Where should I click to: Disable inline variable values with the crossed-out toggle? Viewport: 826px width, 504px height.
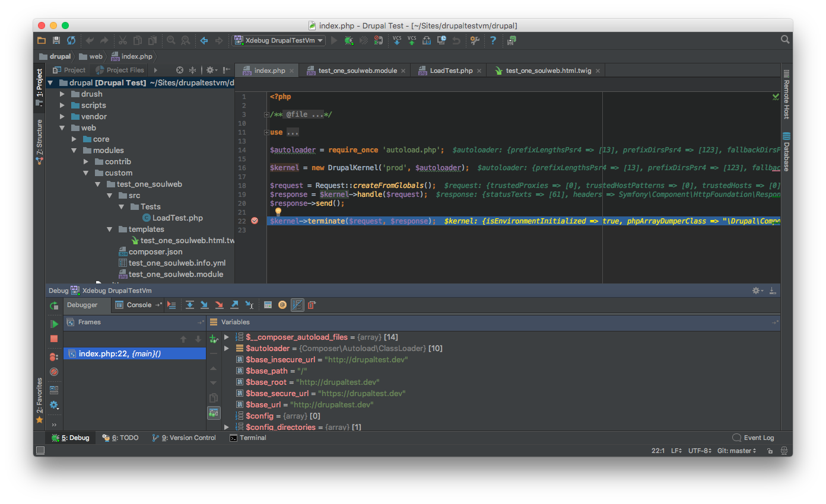click(x=297, y=305)
